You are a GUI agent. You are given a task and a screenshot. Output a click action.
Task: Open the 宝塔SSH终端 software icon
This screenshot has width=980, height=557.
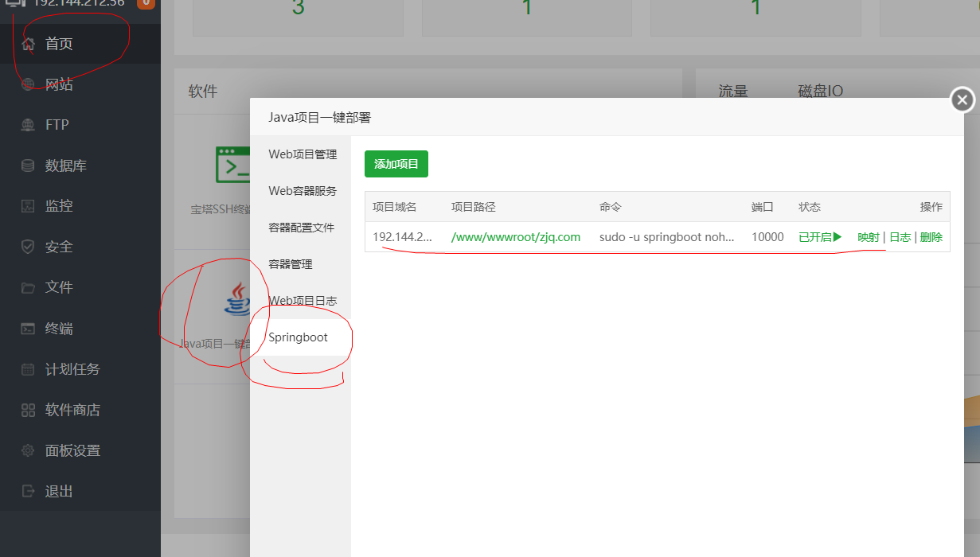(233, 165)
